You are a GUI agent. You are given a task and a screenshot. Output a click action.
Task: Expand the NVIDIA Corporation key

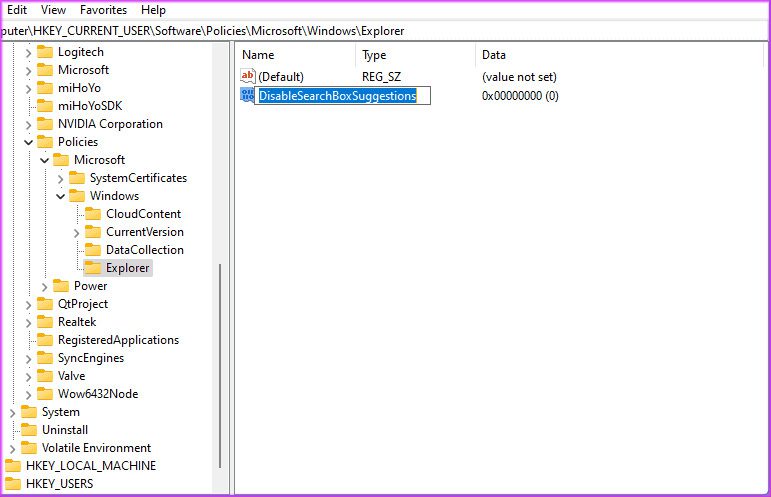pyautogui.click(x=28, y=125)
